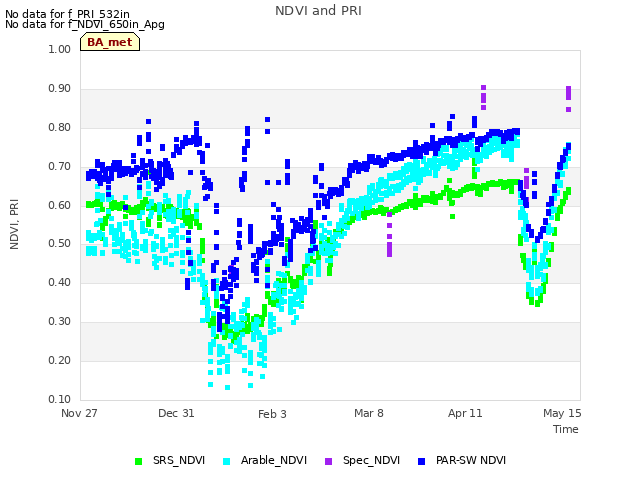Click the 0.80 y-axis tick label
The image size is (640, 480).
[60, 127]
